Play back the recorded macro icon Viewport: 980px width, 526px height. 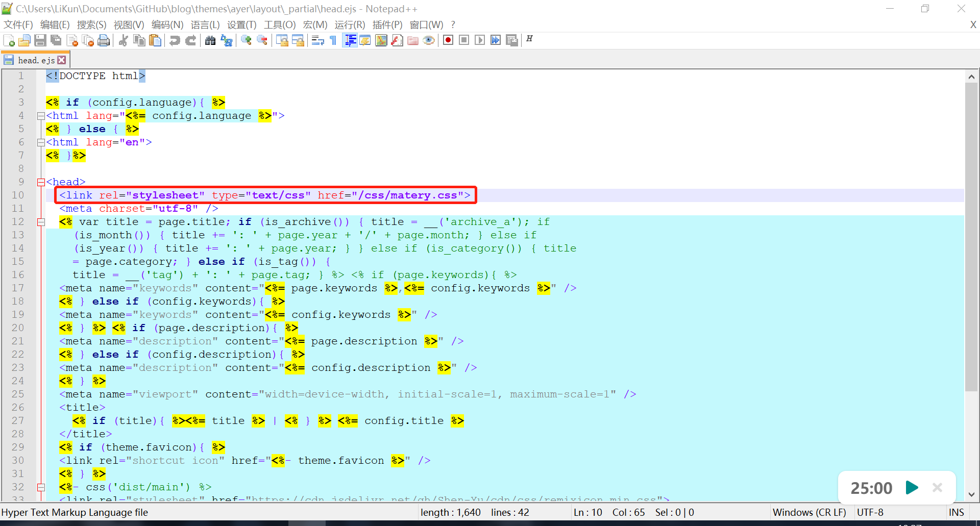pos(480,40)
